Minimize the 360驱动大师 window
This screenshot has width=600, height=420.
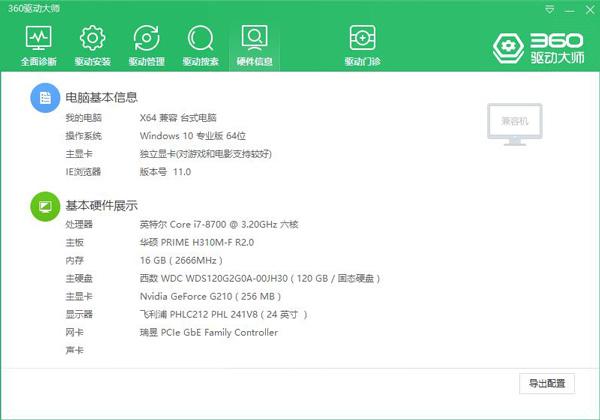[570, 10]
